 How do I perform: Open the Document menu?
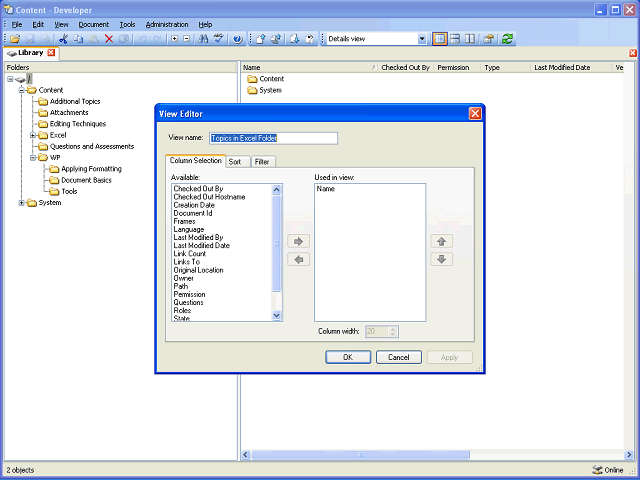coord(94,24)
